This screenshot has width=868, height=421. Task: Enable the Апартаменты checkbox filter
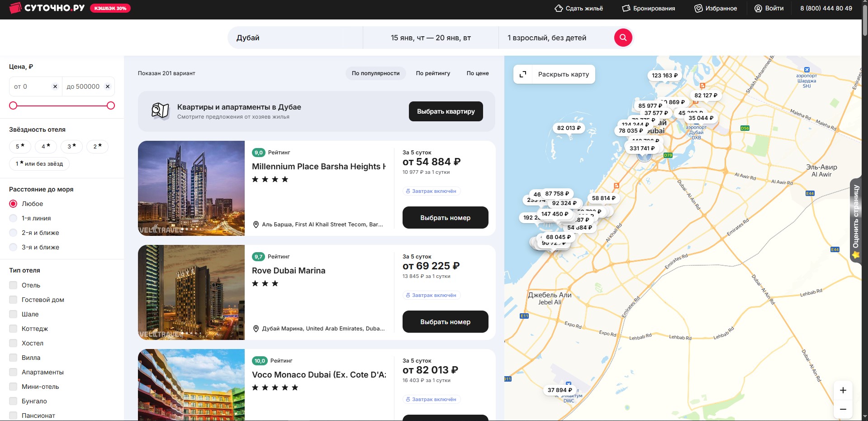tap(14, 372)
